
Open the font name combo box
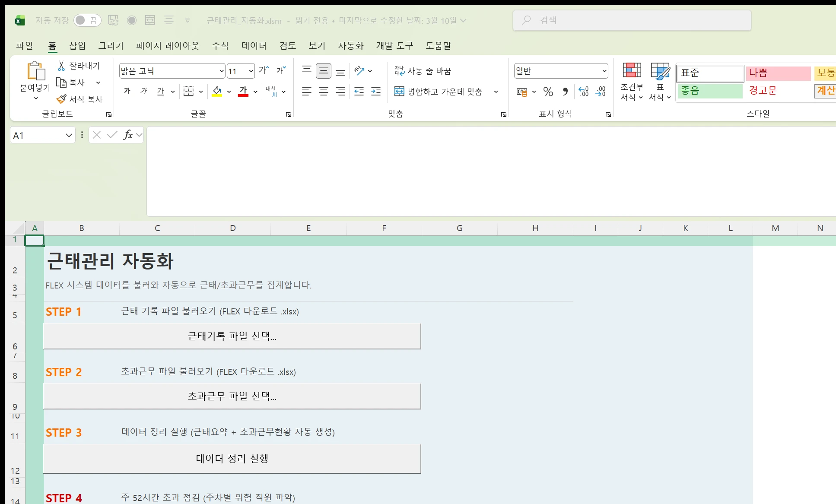172,71
